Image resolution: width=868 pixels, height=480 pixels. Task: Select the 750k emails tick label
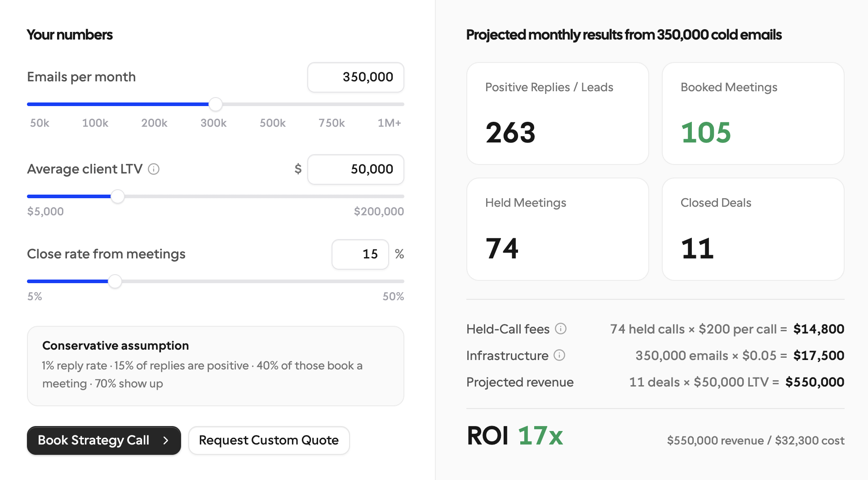click(332, 123)
